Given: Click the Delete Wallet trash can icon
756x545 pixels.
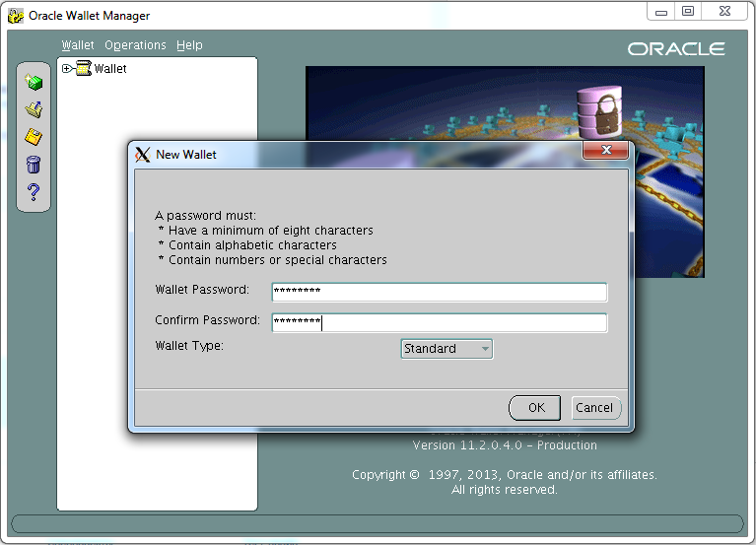Looking at the screenshot, I should pos(34,165).
